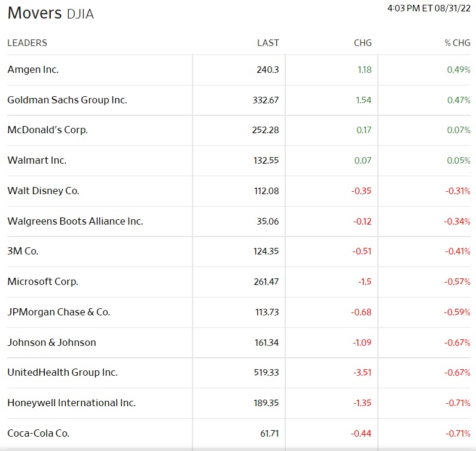Select Walt Disney change -0.35
Viewport: 476px width, 451px height.
tap(361, 191)
